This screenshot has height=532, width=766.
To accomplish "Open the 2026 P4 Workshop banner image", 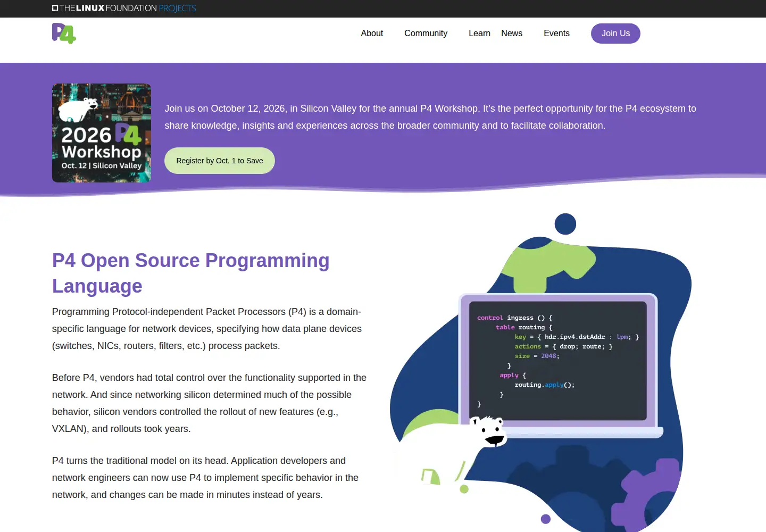I will [x=102, y=133].
